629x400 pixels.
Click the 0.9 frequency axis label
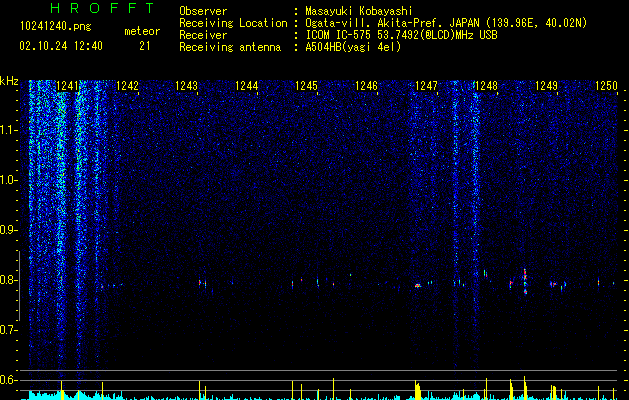(9, 230)
